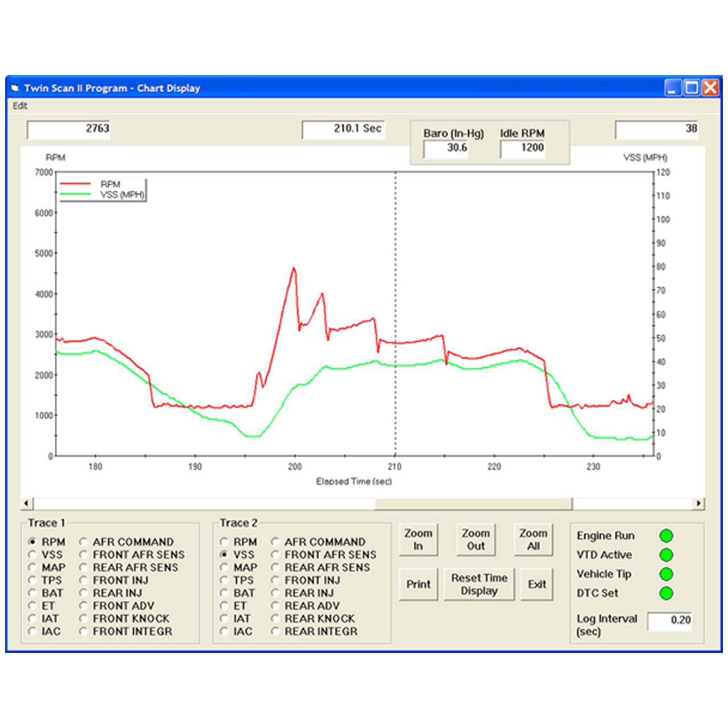Click the horizontal scrollbar thumb under chart
The width and height of the screenshot is (728, 728).
(473, 504)
